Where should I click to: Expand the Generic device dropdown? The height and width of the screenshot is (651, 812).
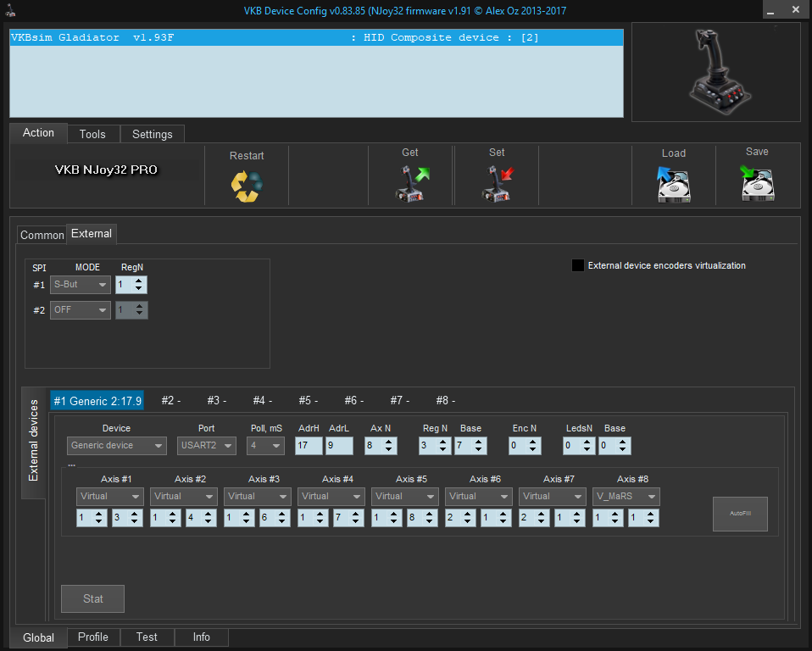pyautogui.click(x=117, y=445)
